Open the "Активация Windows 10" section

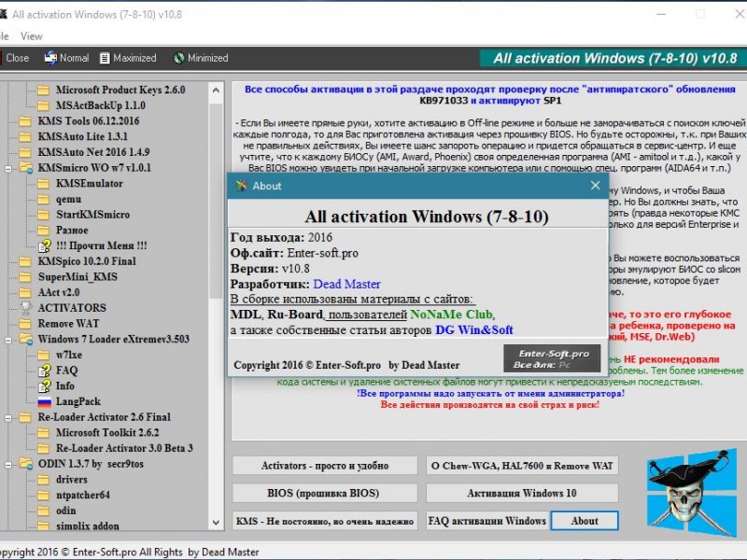tap(522, 494)
